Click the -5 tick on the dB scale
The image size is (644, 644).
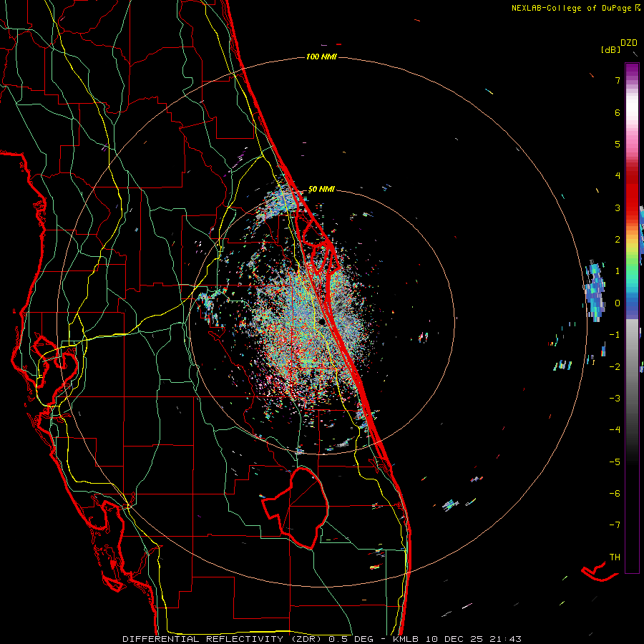pos(615,462)
